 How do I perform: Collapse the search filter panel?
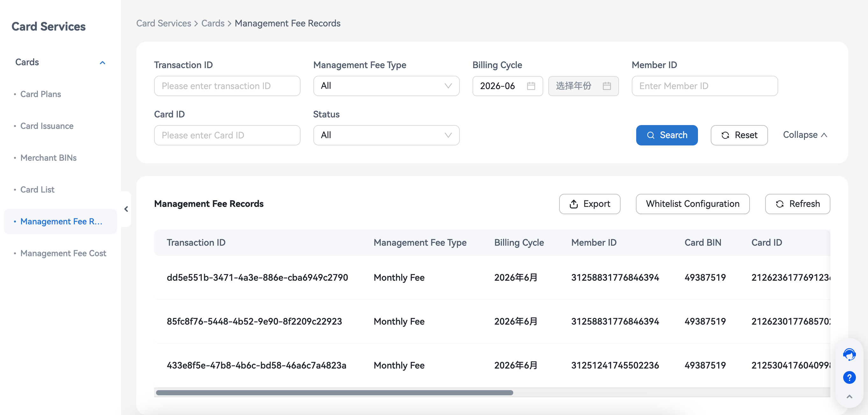click(x=805, y=135)
